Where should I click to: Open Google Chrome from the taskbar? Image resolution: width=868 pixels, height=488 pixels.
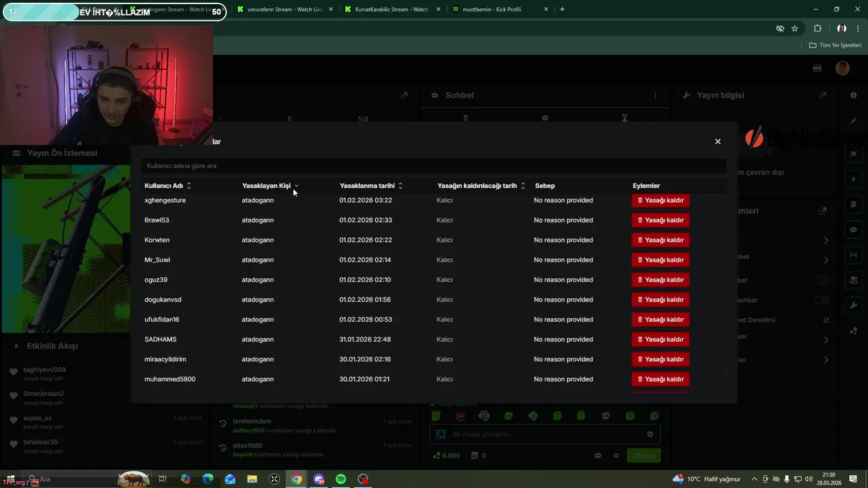(x=296, y=479)
